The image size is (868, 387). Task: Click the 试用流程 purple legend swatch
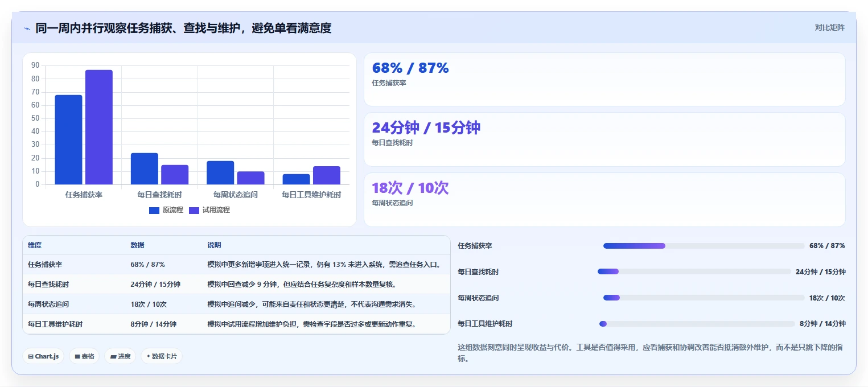click(194, 210)
